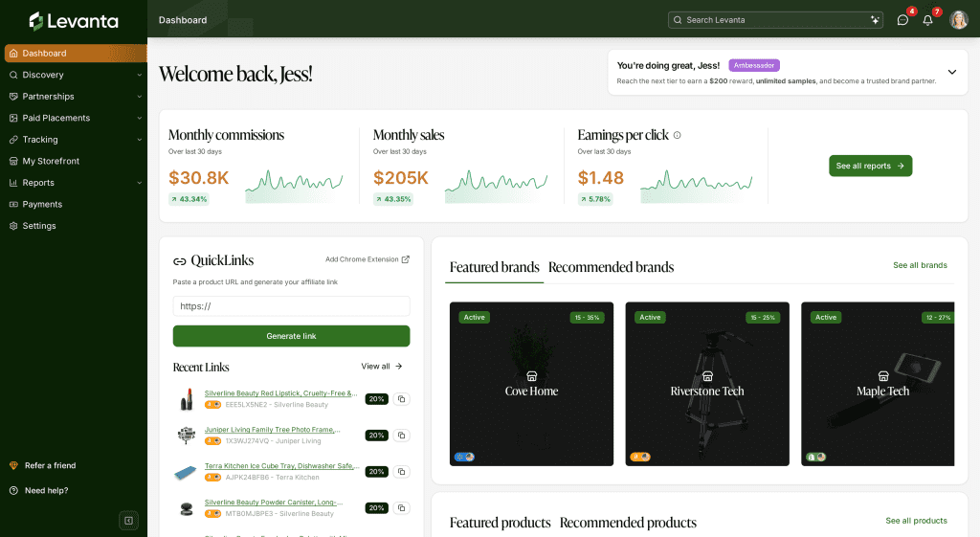
Task: Click the AI sparkle icon in search
Action: [875, 20]
